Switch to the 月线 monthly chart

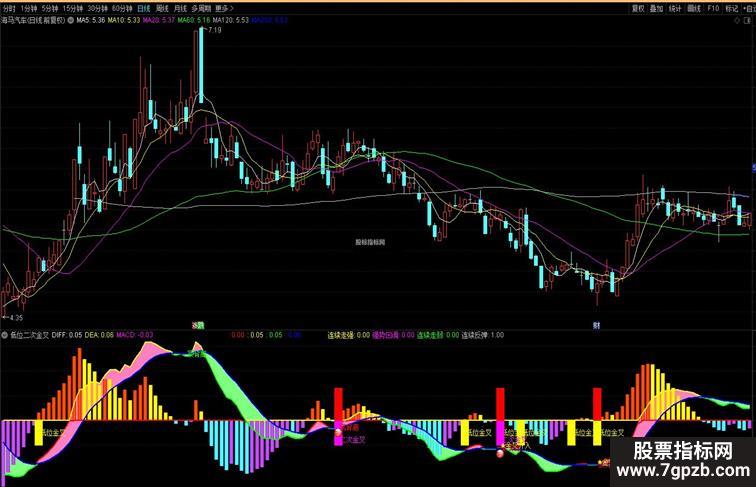coord(180,8)
